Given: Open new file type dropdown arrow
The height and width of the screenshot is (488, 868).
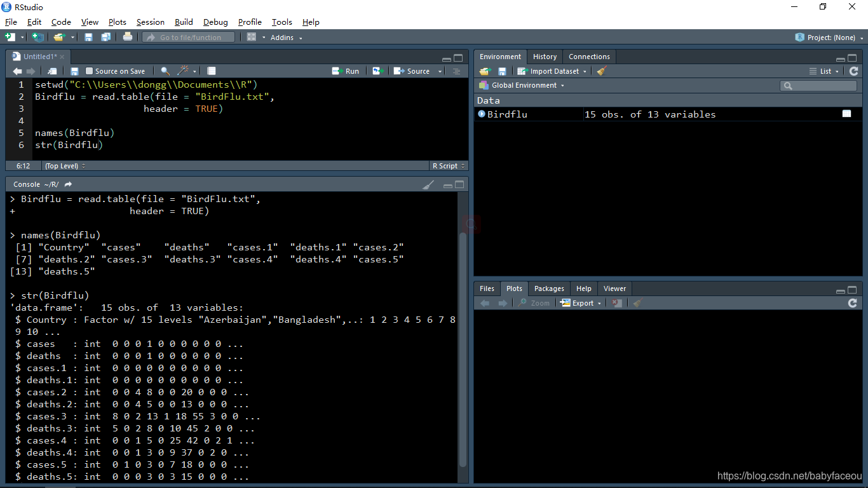Looking at the screenshot, I should pyautogui.click(x=22, y=37).
